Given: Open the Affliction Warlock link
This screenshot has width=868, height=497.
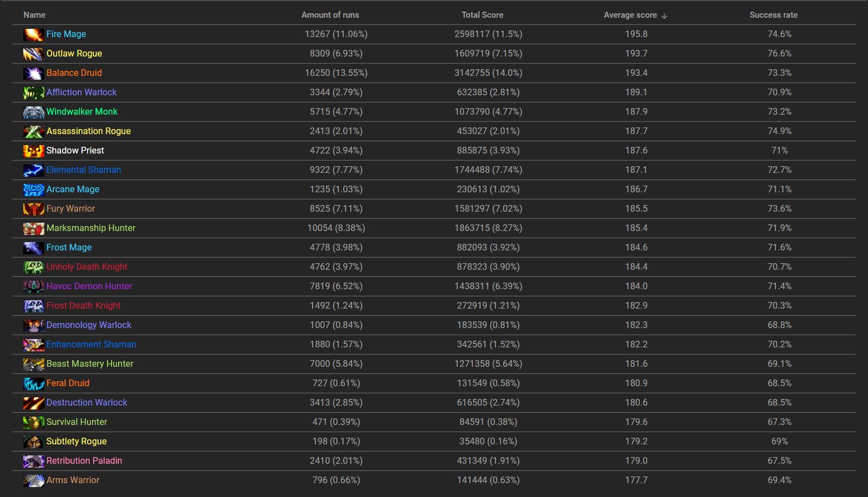Looking at the screenshot, I should pos(81,92).
